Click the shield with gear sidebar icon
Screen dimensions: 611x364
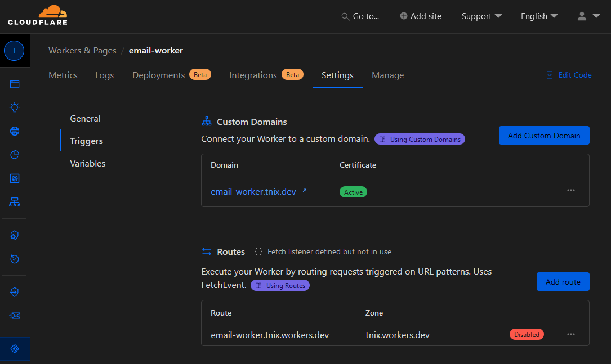pyautogui.click(x=15, y=235)
